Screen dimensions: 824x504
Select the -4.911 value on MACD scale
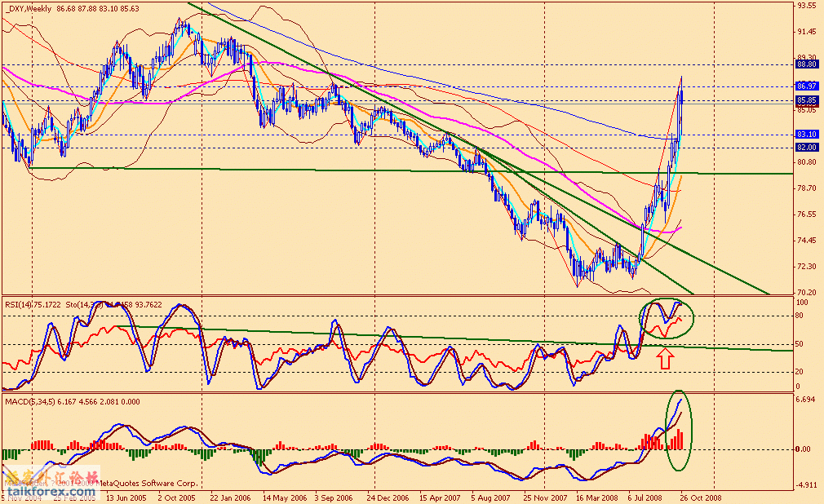(x=807, y=485)
